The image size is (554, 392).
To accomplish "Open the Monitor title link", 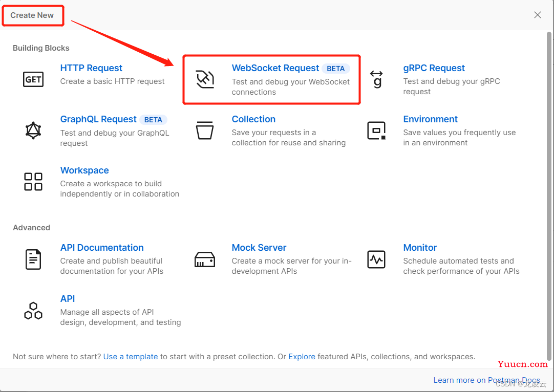I will 420,248.
